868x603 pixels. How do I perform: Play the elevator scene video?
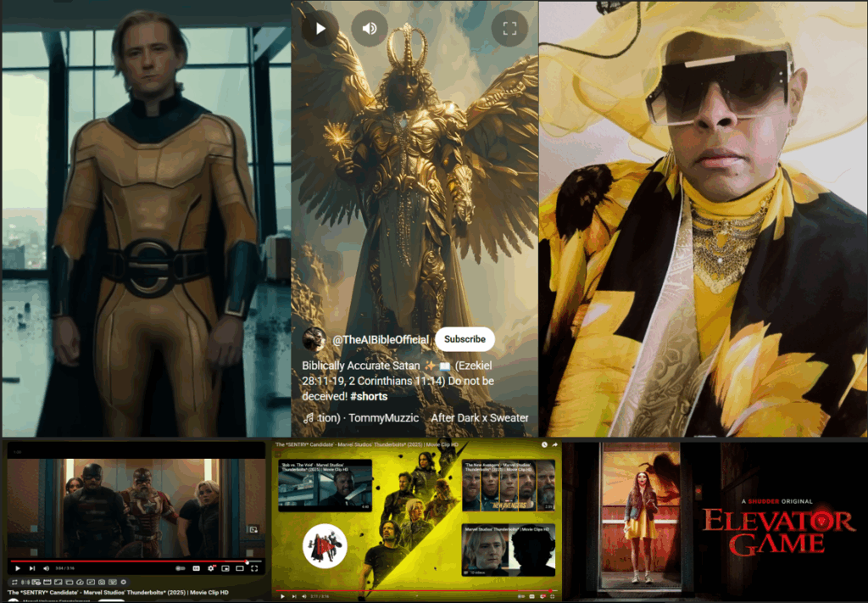[x=18, y=568]
